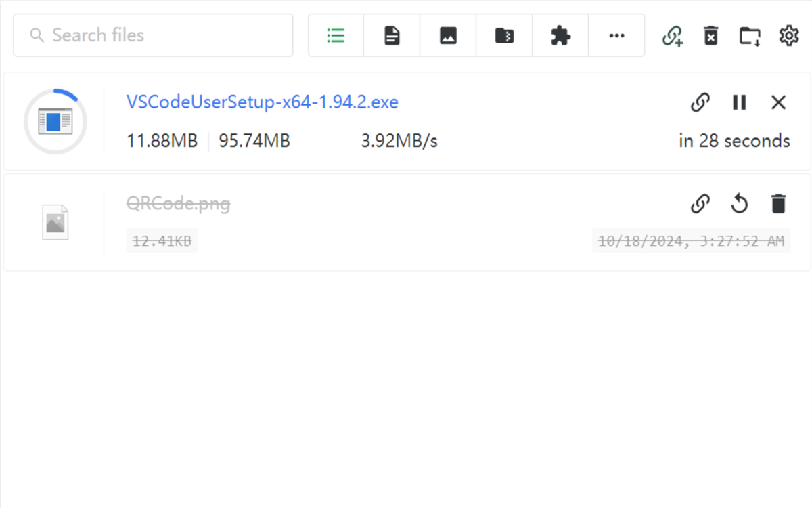Click the VSCode download progress ring
This screenshot has width=812, height=508.
[55, 121]
